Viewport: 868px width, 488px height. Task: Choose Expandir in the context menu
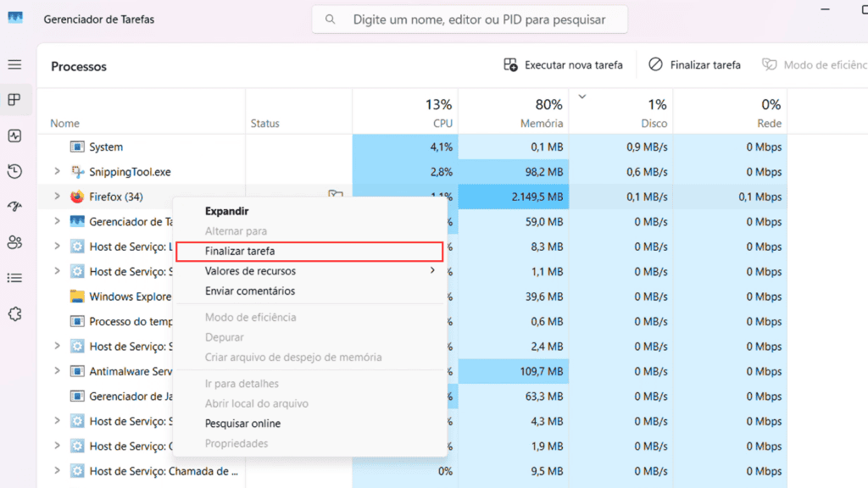point(226,211)
